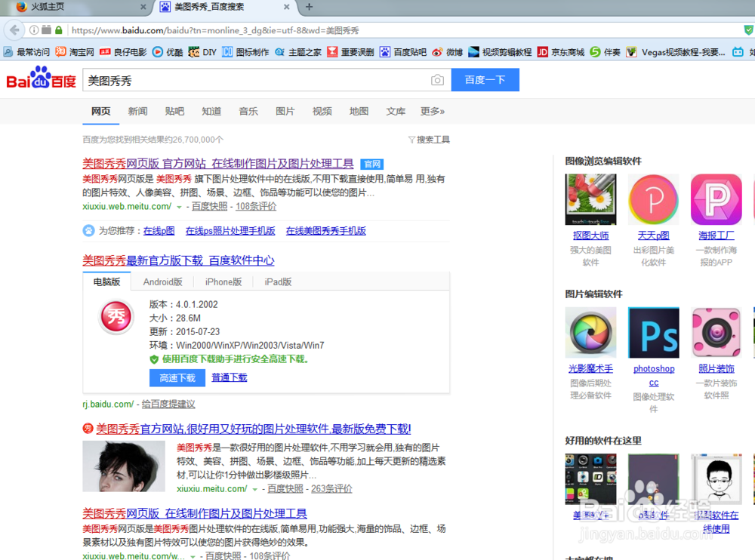Switch to iPad版 download tab
Screen dimensions: 755x560
coord(278,282)
